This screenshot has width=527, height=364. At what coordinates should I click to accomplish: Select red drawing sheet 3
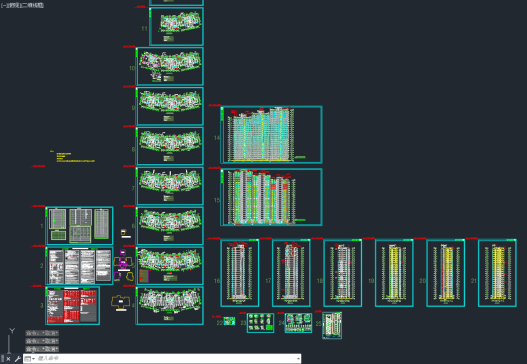[x=73, y=306]
